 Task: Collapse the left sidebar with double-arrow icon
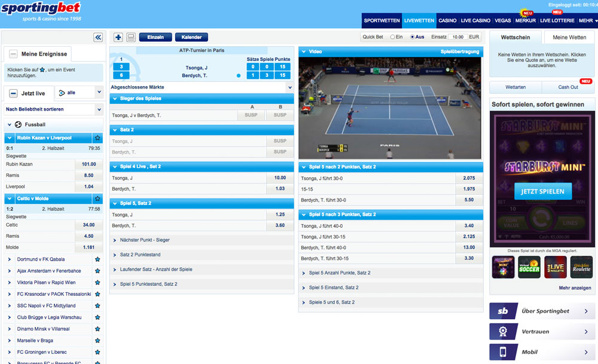[x=98, y=37]
